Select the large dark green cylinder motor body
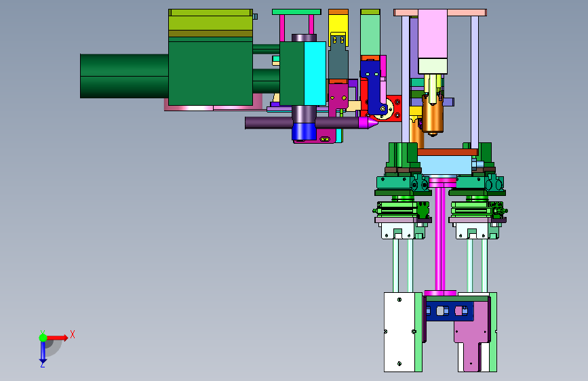The image size is (588, 381). pos(124,76)
